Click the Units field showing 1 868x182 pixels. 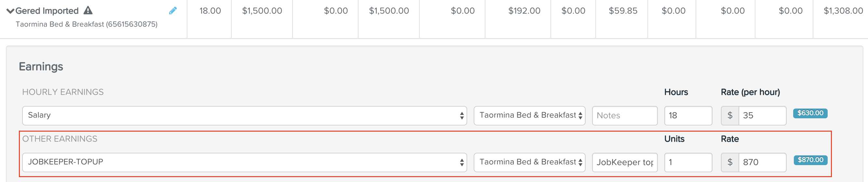pos(688,162)
